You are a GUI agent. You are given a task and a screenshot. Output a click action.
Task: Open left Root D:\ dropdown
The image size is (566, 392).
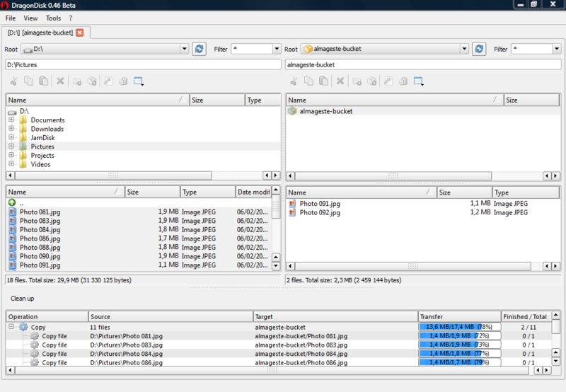pyautogui.click(x=185, y=49)
